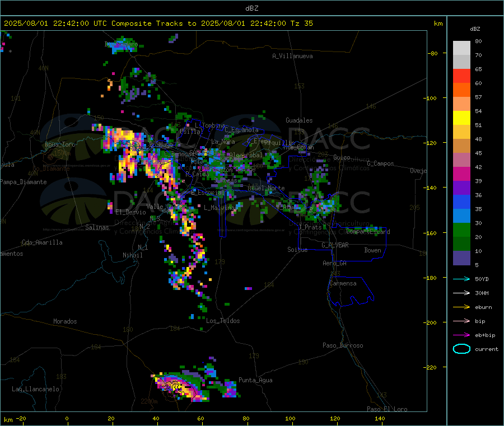This screenshot has width=504, height=426.
Task: Select the purple 36–39 dBZ legend swatch
Action: 461,188
